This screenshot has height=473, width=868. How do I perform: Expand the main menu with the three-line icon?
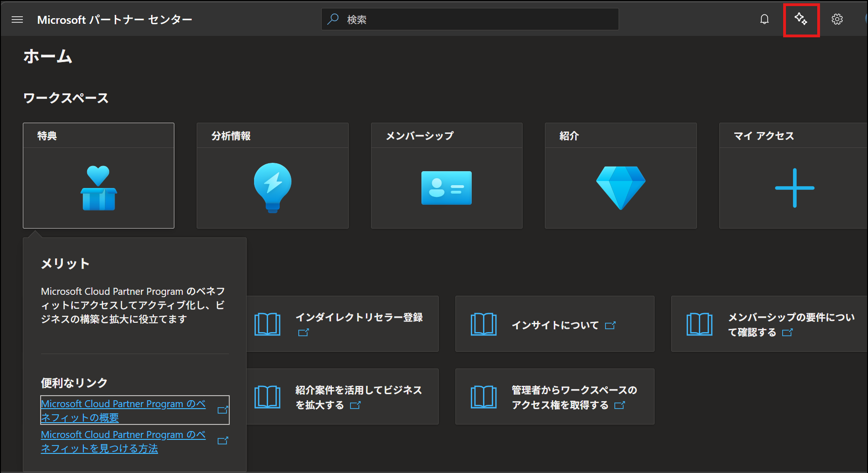(17, 19)
